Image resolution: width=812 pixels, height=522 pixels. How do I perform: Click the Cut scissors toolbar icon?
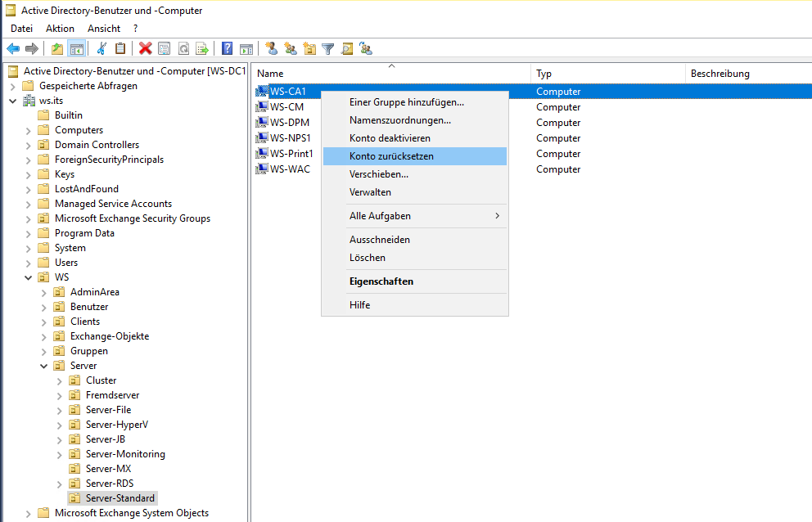click(101, 48)
